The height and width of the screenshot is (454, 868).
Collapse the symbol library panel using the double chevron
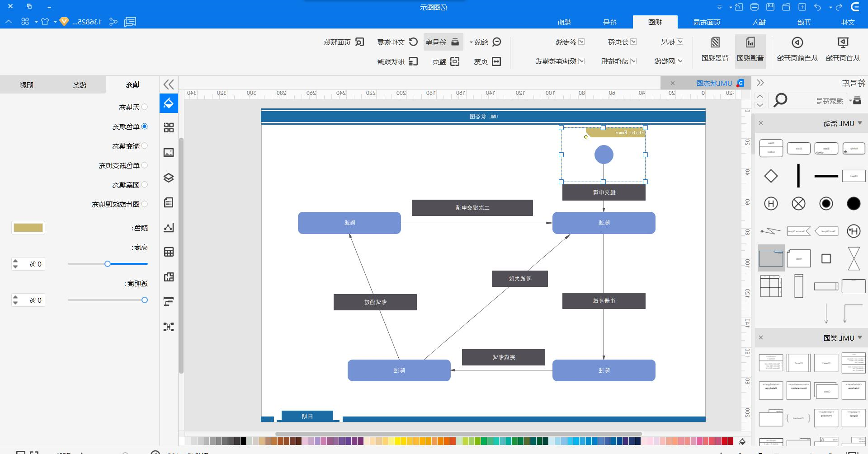[x=760, y=83]
